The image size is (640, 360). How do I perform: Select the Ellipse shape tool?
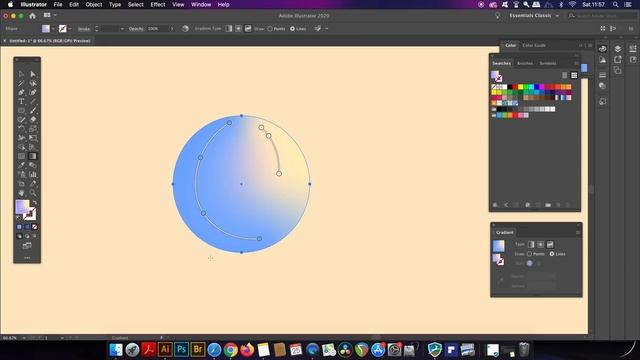tap(21, 111)
